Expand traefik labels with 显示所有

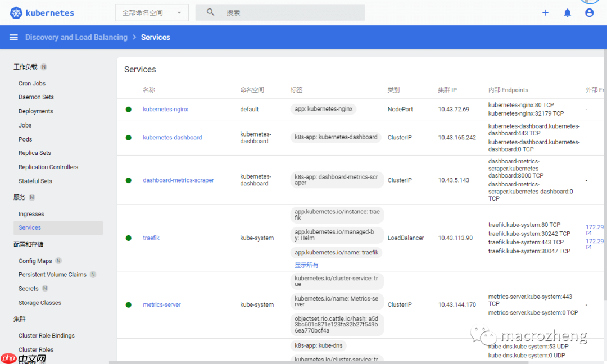click(306, 265)
